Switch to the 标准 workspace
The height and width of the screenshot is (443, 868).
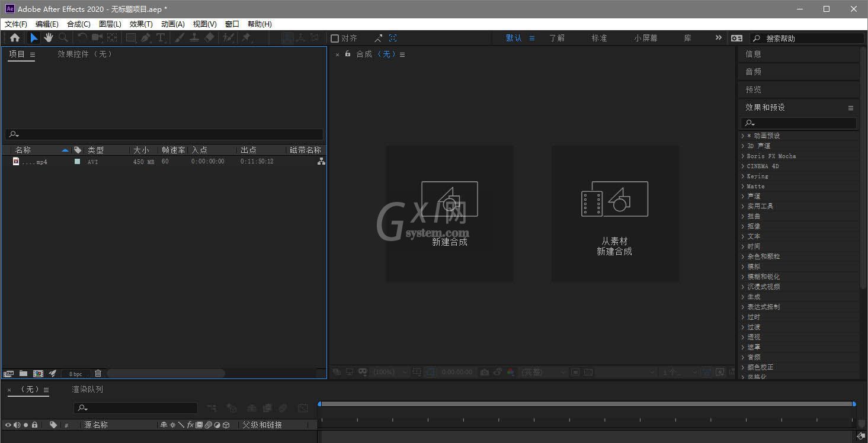click(x=599, y=38)
